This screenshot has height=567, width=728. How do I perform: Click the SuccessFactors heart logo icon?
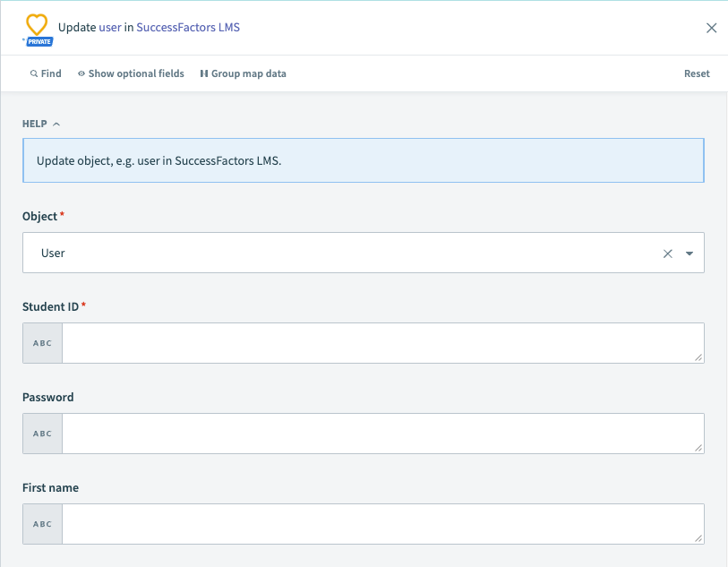pos(37,24)
